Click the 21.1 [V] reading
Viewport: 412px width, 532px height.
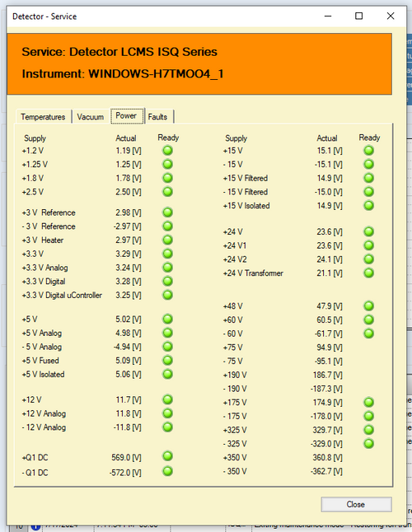pyautogui.click(x=330, y=273)
